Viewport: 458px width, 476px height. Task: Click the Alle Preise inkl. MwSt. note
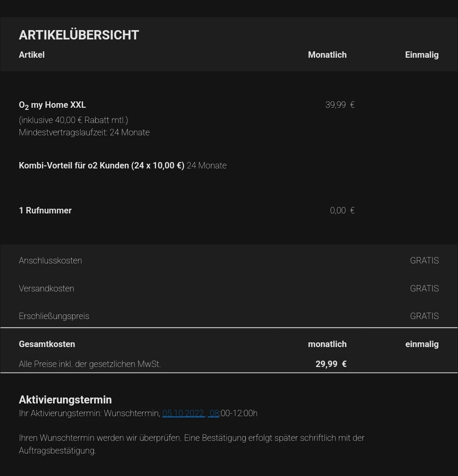pyautogui.click(x=90, y=364)
